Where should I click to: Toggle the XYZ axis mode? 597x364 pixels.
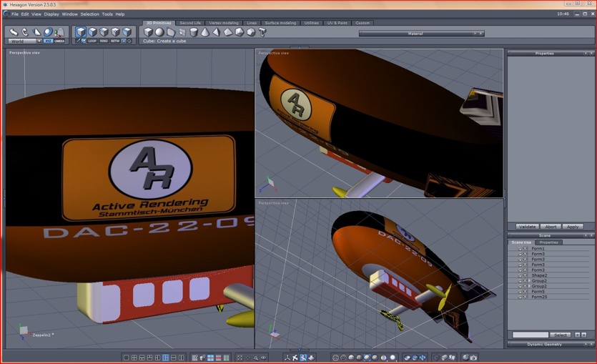click(48, 41)
